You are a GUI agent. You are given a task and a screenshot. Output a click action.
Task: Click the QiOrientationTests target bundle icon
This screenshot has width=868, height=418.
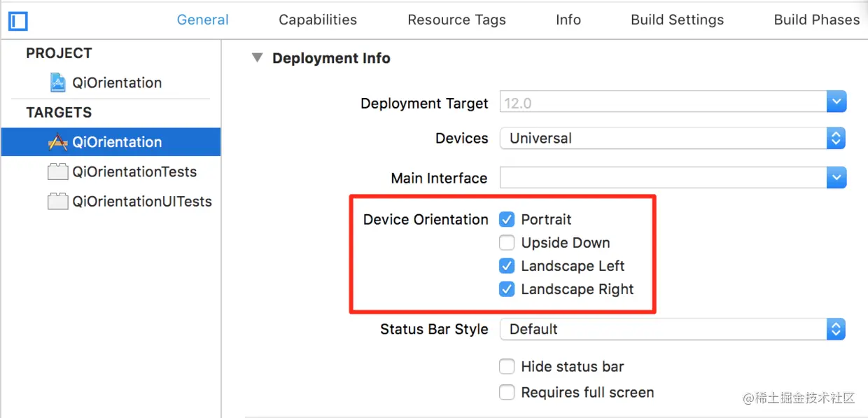pyautogui.click(x=58, y=172)
